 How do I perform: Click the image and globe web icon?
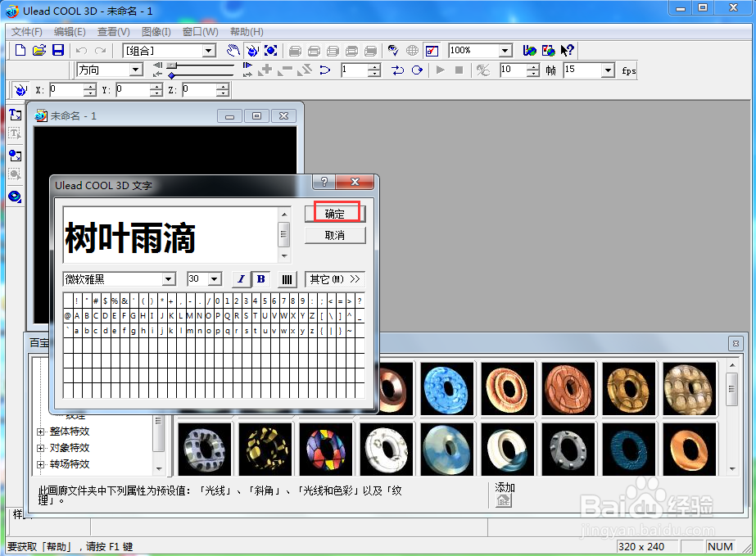coord(548,50)
